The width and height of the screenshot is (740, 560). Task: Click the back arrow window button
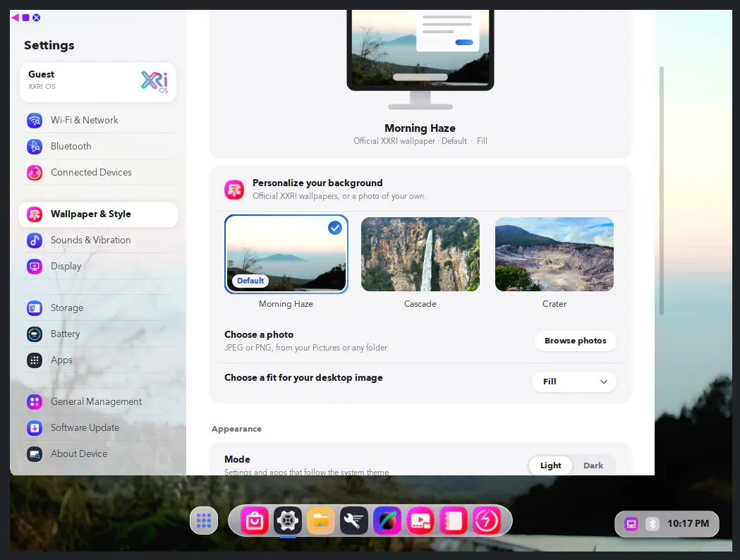click(x=16, y=18)
